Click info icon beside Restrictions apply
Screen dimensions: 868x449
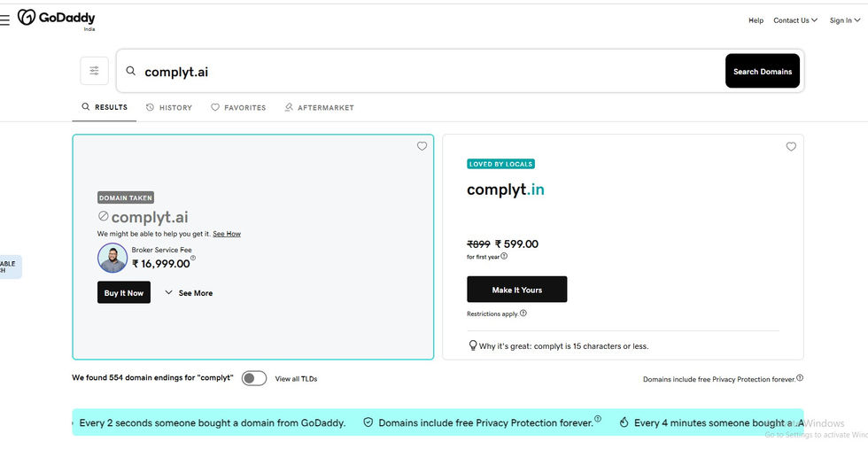point(523,314)
